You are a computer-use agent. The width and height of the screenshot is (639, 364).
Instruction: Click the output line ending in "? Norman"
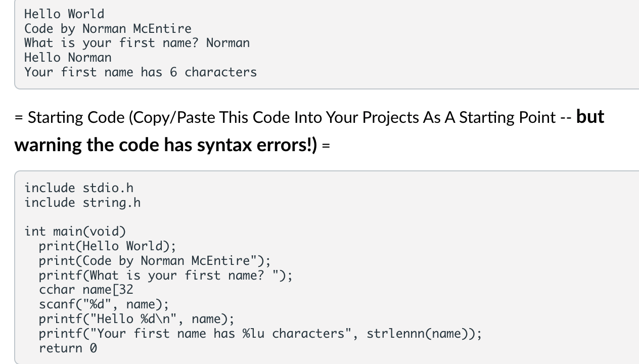point(136,43)
